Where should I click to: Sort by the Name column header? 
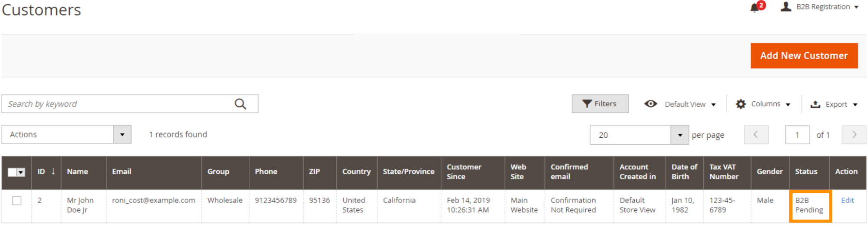(x=78, y=172)
